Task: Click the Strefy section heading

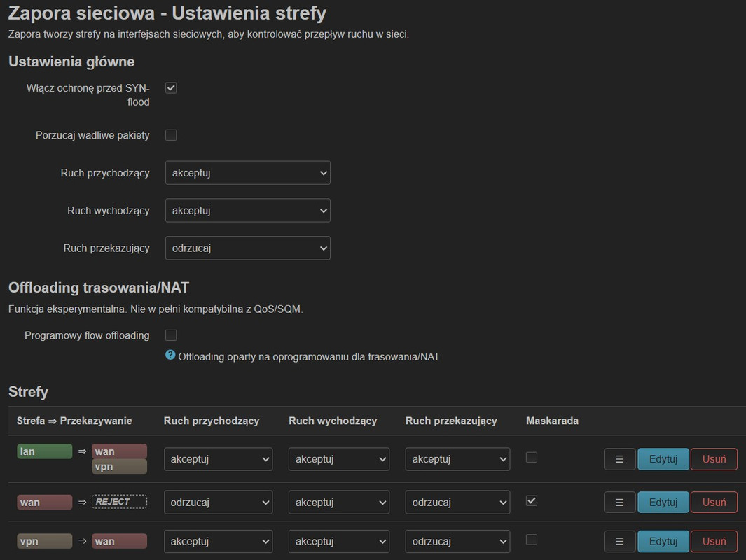Action: click(x=28, y=392)
